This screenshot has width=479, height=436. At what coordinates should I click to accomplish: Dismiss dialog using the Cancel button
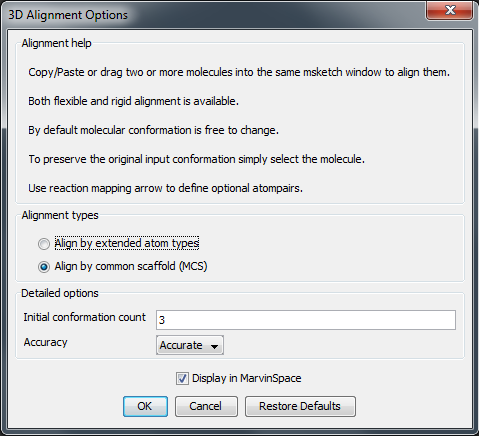(206, 406)
